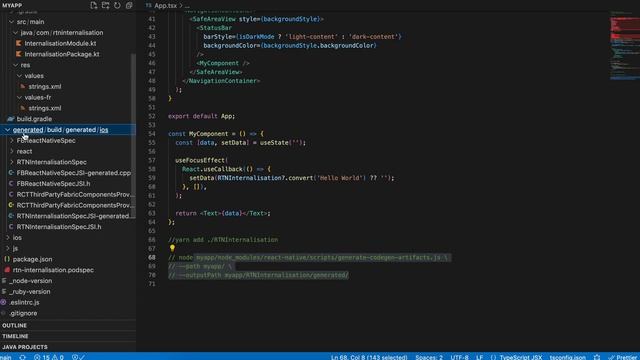
Task: Open the Kotlin file InternalisationModule.kt
Action: (60, 43)
